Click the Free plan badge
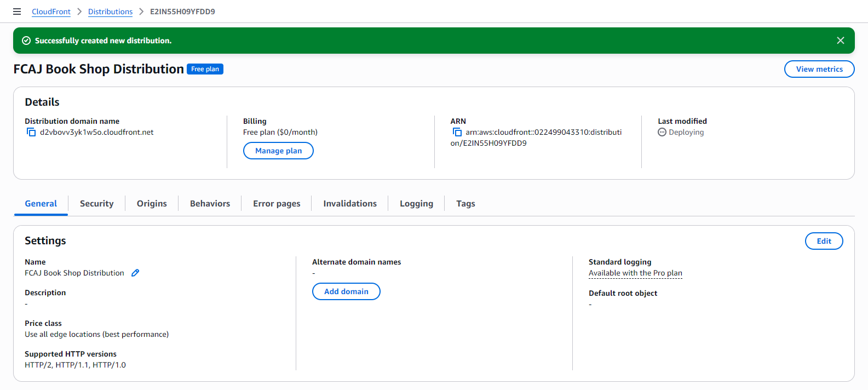This screenshot has width=868, height=390. (205, 69)
